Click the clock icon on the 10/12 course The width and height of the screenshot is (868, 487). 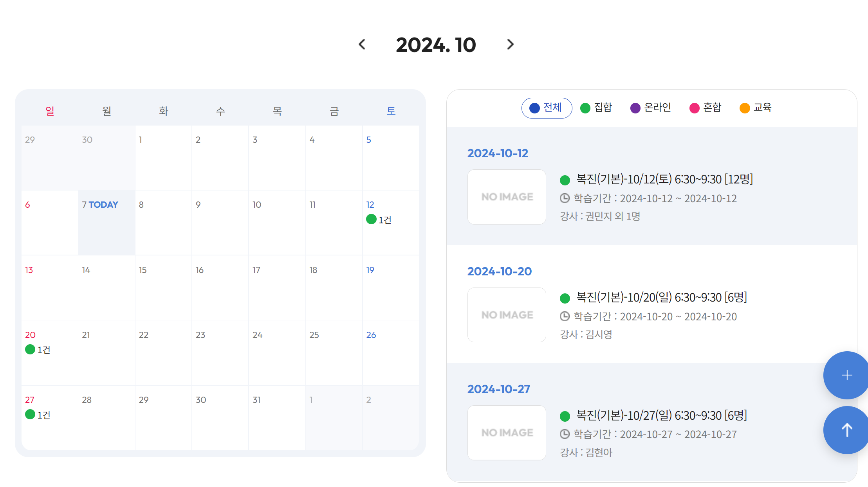pyautogui.click(x=565, y=198)
